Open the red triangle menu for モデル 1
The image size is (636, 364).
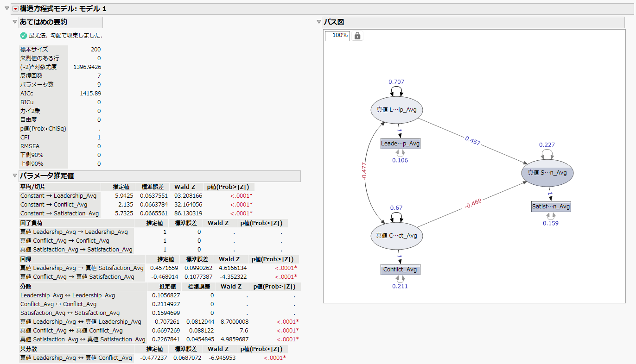[15, 9]
